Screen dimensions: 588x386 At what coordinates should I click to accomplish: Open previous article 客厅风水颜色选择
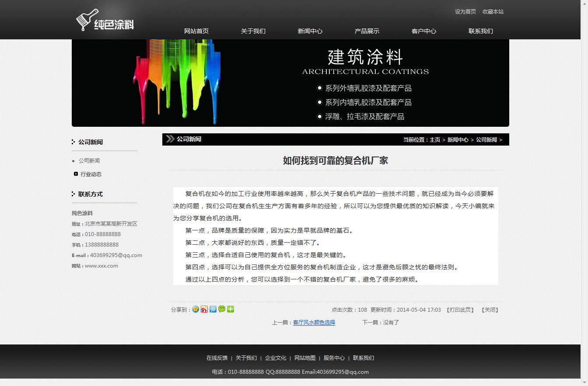[x=314, y=323]
